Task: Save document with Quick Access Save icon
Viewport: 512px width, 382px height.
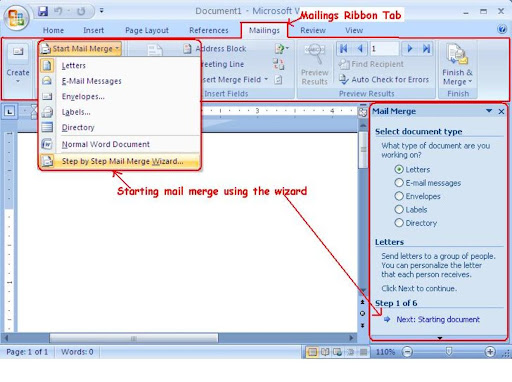Action: tap(43, 12)
